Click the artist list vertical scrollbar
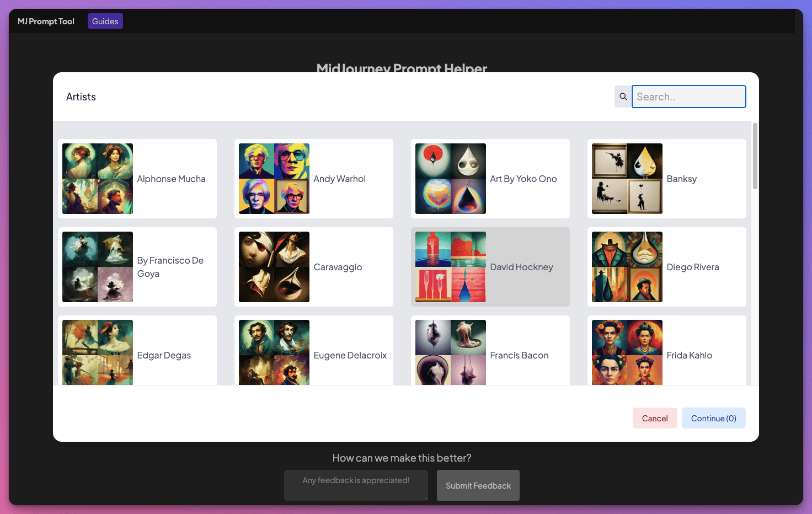The width and height of the screenshot is (812, 514). (755, 156)
